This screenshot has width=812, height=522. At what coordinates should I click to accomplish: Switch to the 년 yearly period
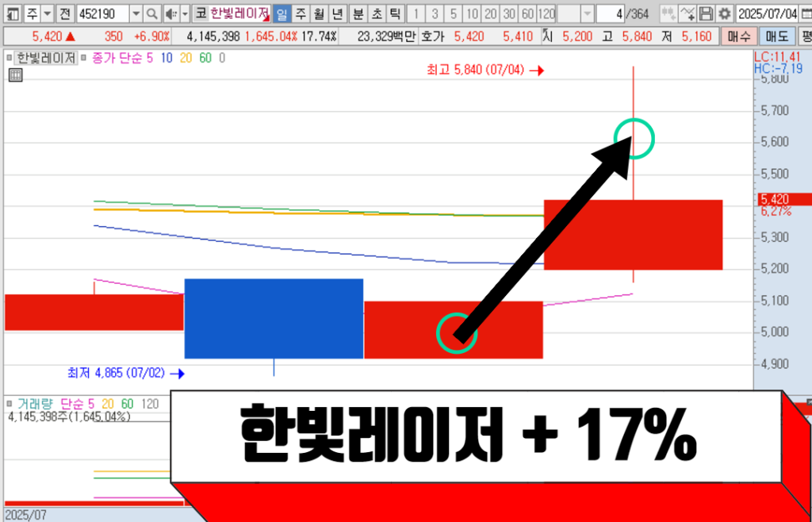pyautogui.click(x=337, y=13)
